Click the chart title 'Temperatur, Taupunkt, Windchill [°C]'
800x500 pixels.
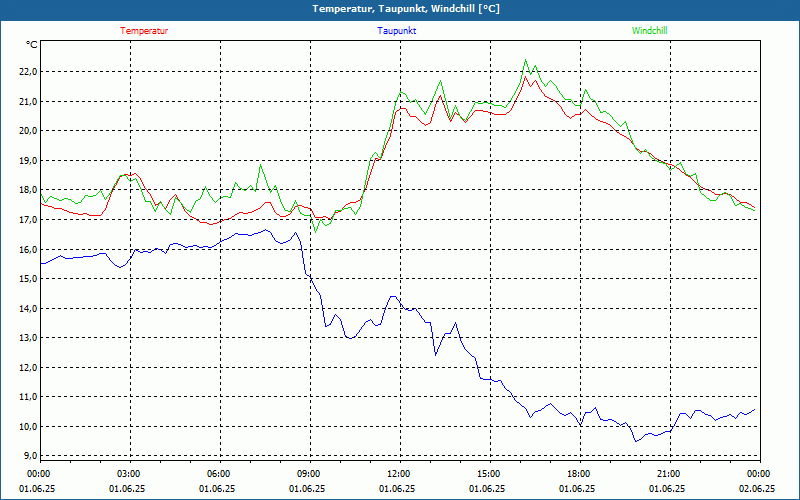pyautogui.click(x=406, y=9)
